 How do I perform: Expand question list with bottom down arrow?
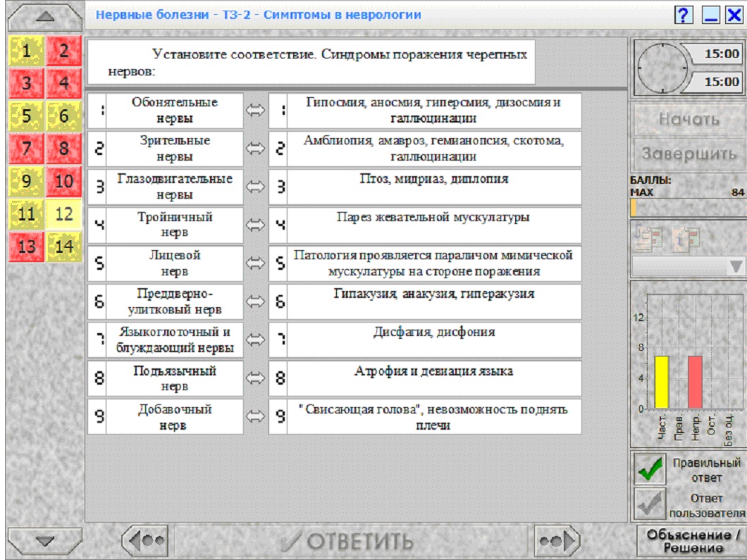point(45,540)
